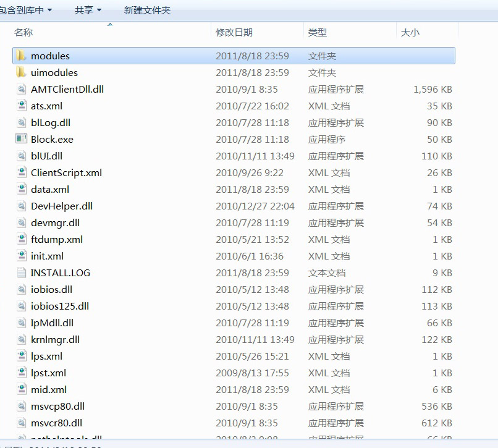Select the AMTClientDll.dll file icon

(21, 89)
